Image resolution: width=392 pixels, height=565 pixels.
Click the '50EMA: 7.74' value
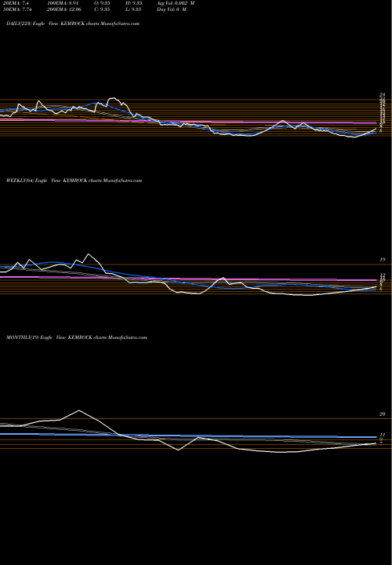17,9
